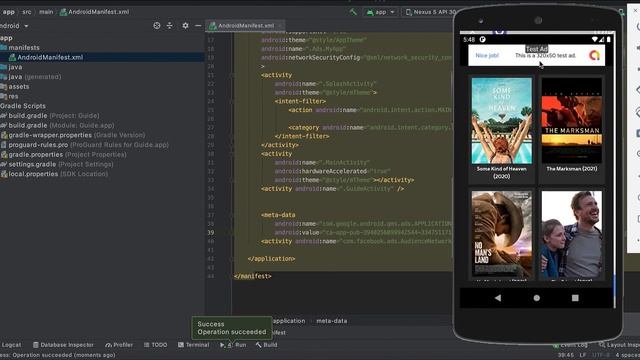This screenshot has width=640, height=360.
Task: Open the app run configuration dropdown
Action: coord(380,12)
